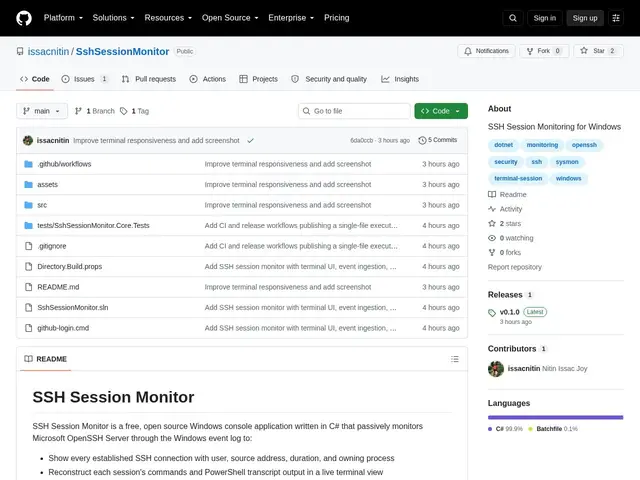Click issacnitin contributor avatar
The height and width of the screenshot is (480, 640).
tap(496, 369)
